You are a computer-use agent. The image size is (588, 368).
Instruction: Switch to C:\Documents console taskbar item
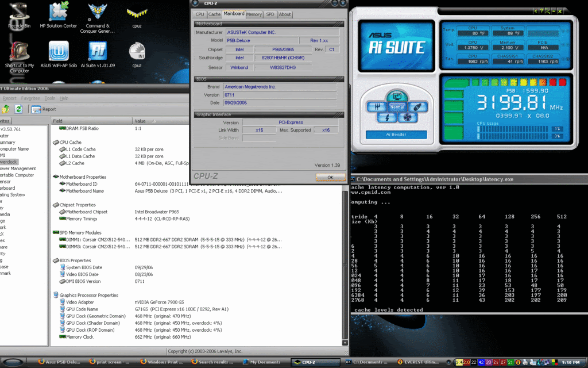[x=368, y=362]
